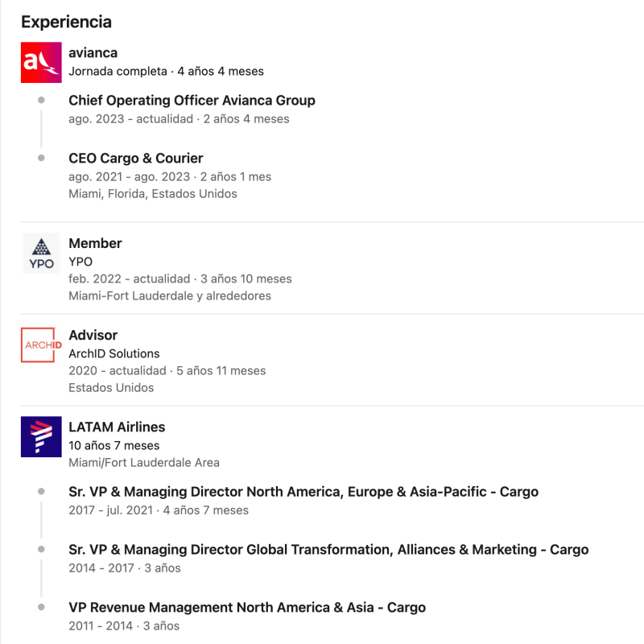The width and height of the screenshot is (644, 644).
Task: Open the YPO organization logo
Action: [41, 253]
